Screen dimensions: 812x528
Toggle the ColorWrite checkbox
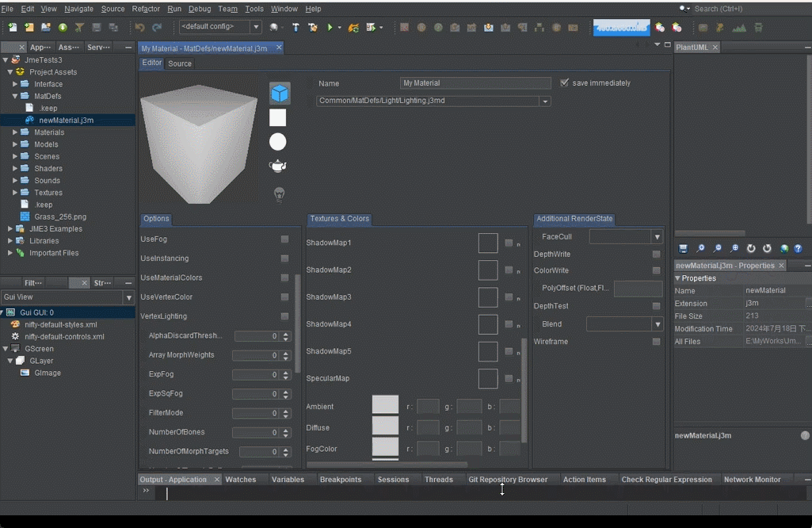pyautogui.click(x=657, y=270)
